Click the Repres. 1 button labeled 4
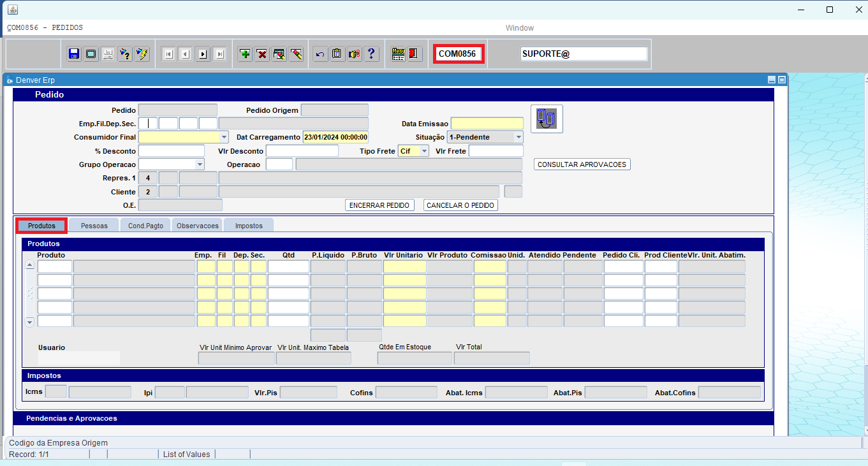The image size is (868, 466). pos(148,178)
